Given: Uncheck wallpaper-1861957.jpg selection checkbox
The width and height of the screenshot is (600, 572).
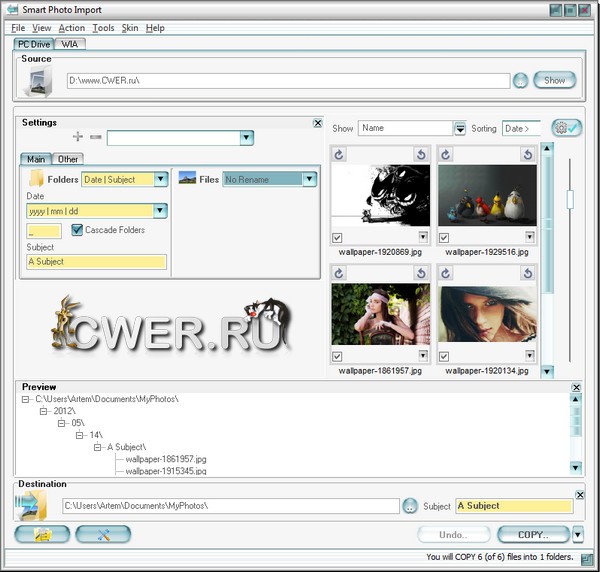Looking at the screenshot, I should click(x=337, y=357).
